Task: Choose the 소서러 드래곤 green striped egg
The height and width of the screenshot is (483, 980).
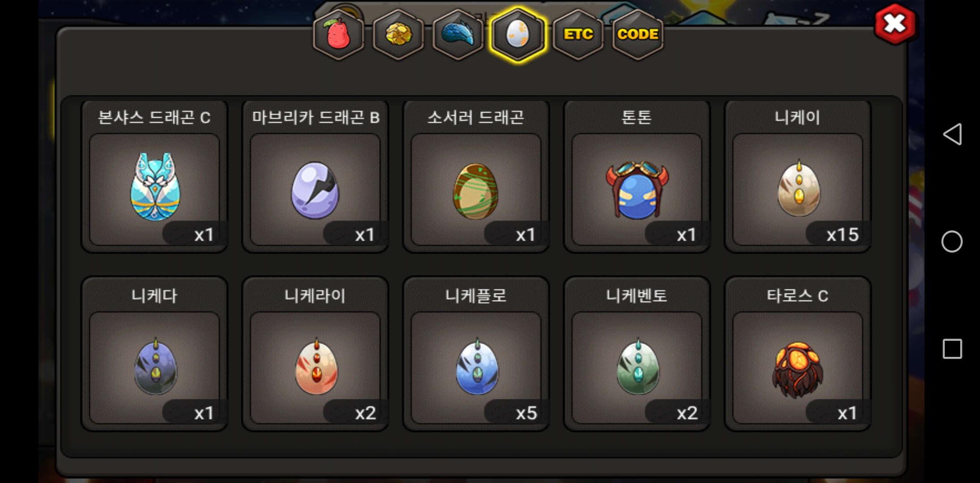Action: (x=476, y=177)
